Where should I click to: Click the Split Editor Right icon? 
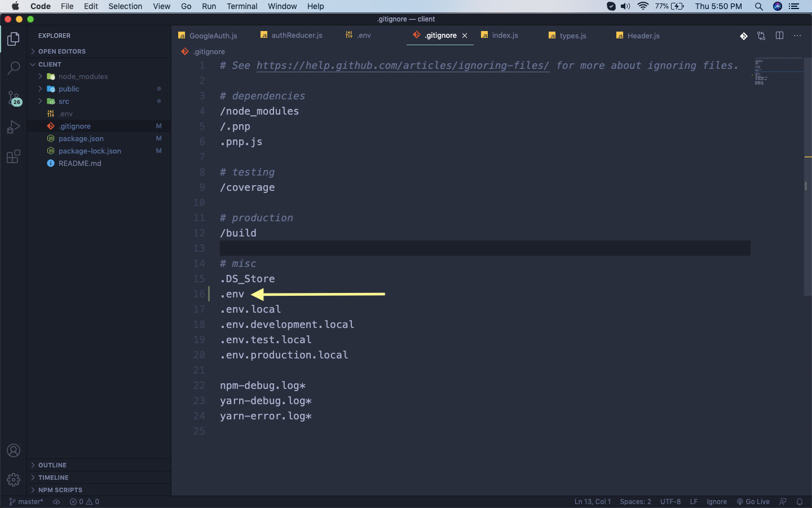click(779, 36)
